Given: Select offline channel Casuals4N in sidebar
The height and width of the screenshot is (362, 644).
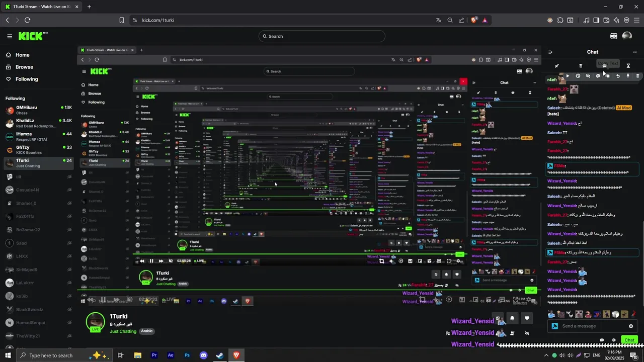Looking at the screenshot, I should [38, 190].
